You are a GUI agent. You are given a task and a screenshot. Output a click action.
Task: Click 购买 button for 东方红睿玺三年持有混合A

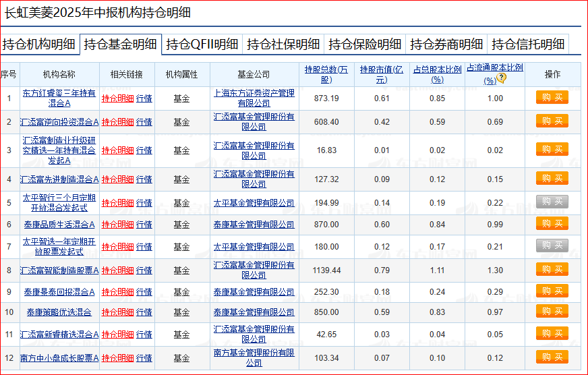click(x=552, y=98)
